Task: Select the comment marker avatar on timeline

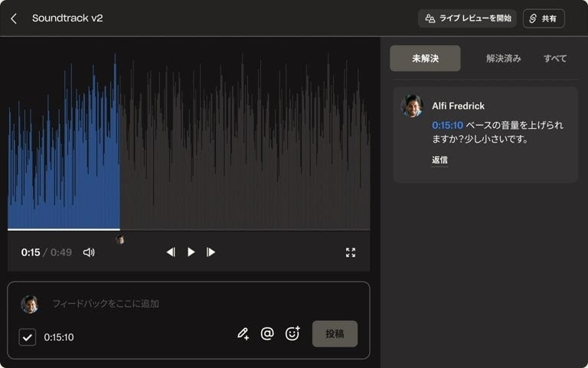Action: (x=120, y=239)
